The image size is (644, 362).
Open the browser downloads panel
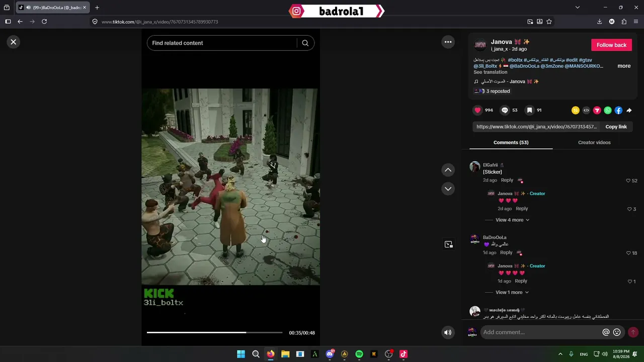coord(599,22)
